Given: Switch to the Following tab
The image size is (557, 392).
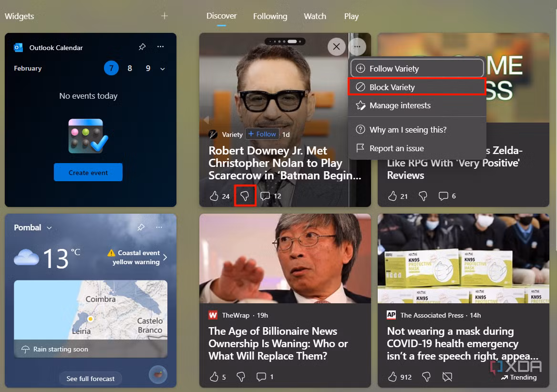Looking at the screenshot, I should (270, 16).
